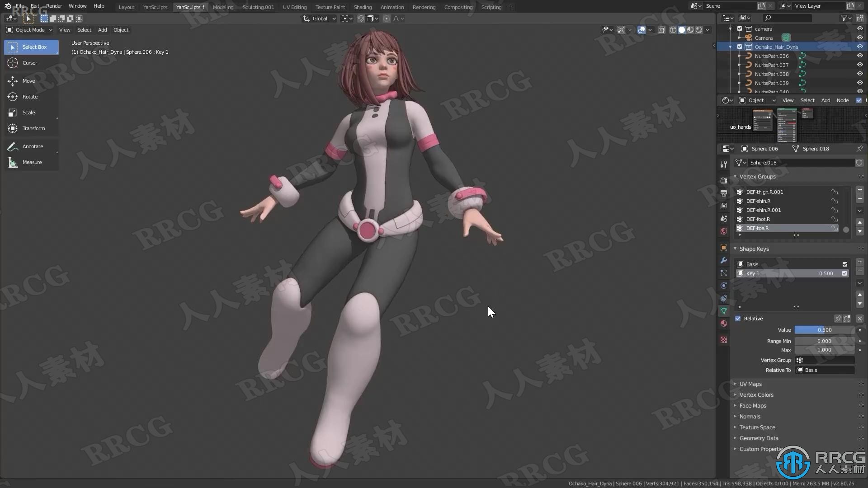Expand the Normals section
The height and width of the screenshot is (488, 868).
(749, 416)
